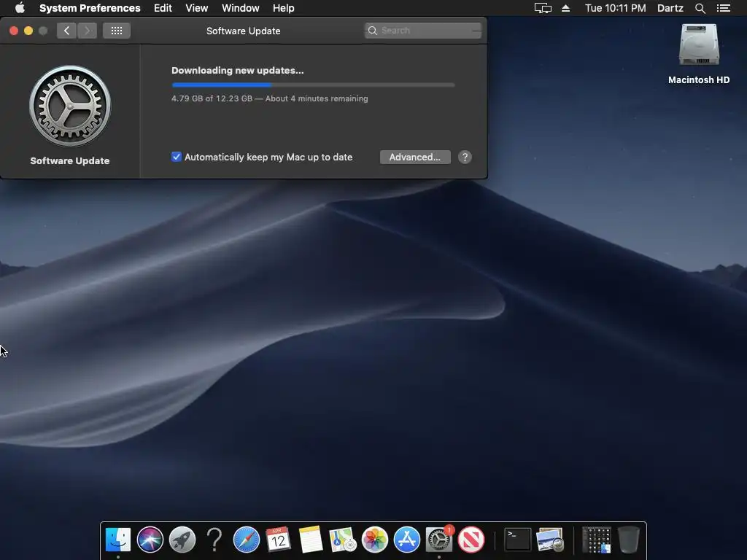Go forward in System Preferences

(x=88, y=31)
